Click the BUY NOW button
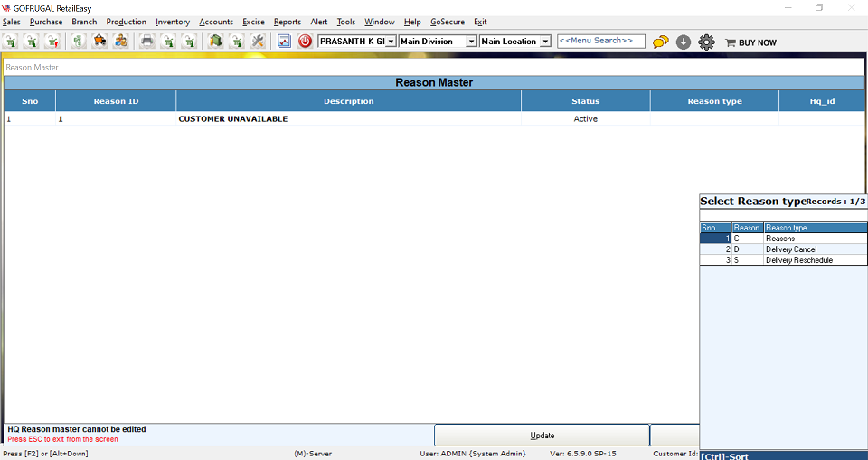The width and height of the screenshot is (868, 460). click(750, 42)
